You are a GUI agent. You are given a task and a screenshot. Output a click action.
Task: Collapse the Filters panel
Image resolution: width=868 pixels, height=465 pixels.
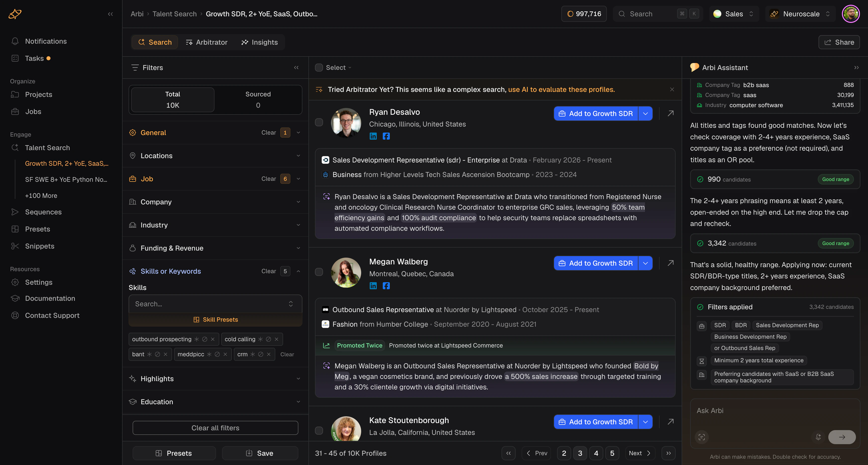296,68
